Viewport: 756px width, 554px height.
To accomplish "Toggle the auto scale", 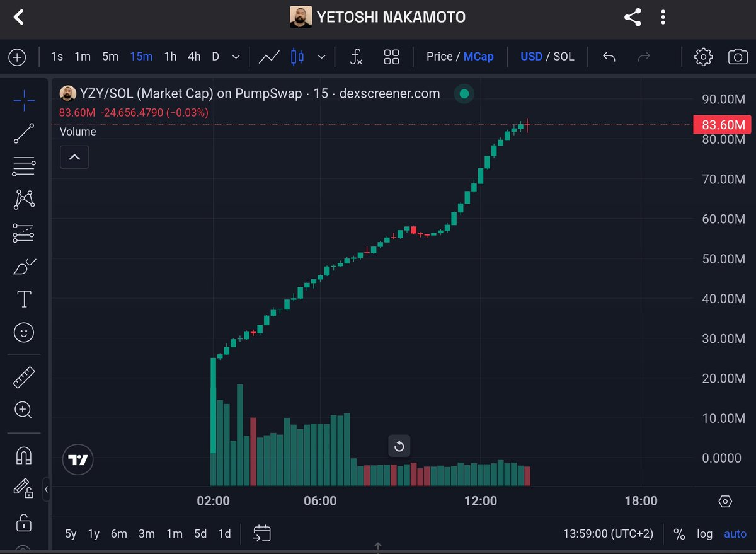I will point(735,534).
